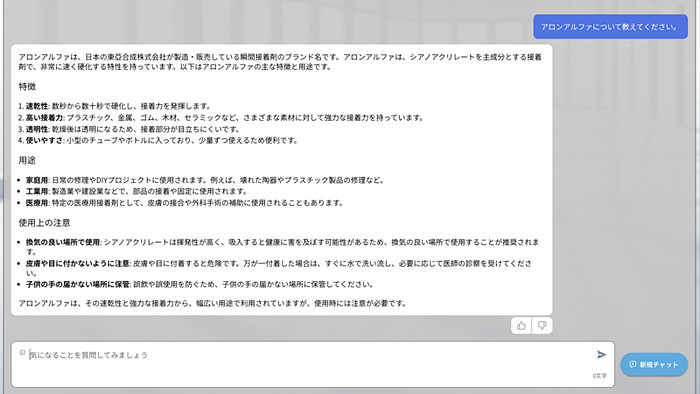Click the thumbs down feedback icon
The height and width of the screenshot is (394, 700).
[542, 326]
